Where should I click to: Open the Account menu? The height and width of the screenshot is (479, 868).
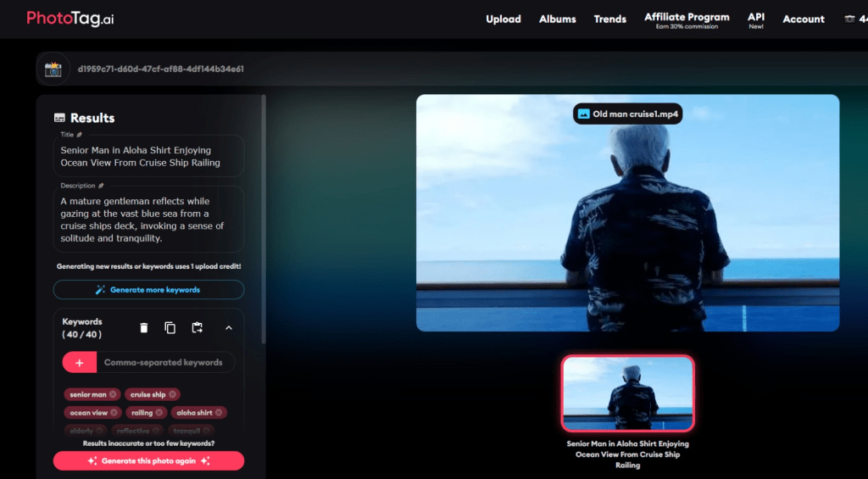[804, 19]
